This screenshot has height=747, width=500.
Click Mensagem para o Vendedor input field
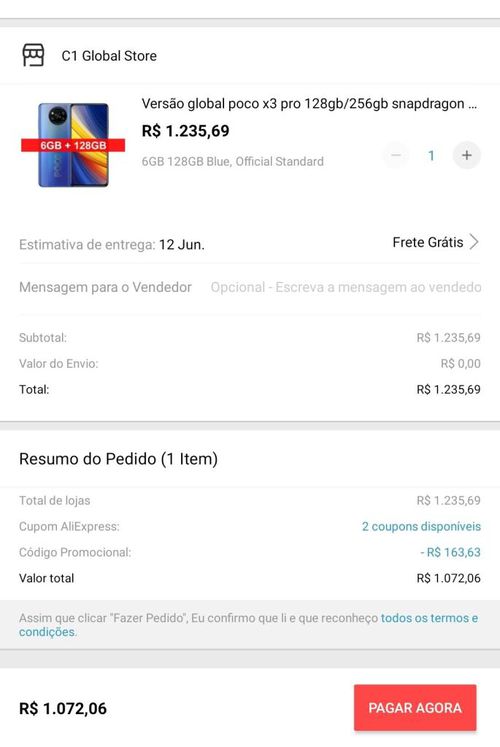point(346,287)
